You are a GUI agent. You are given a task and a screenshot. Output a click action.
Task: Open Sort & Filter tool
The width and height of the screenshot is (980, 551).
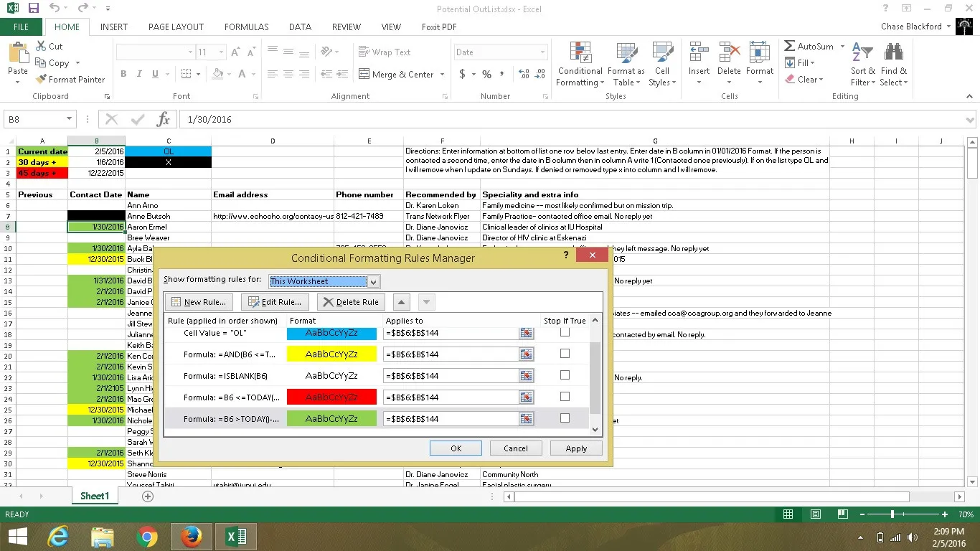pyautogui.click(x=863, y=65)
